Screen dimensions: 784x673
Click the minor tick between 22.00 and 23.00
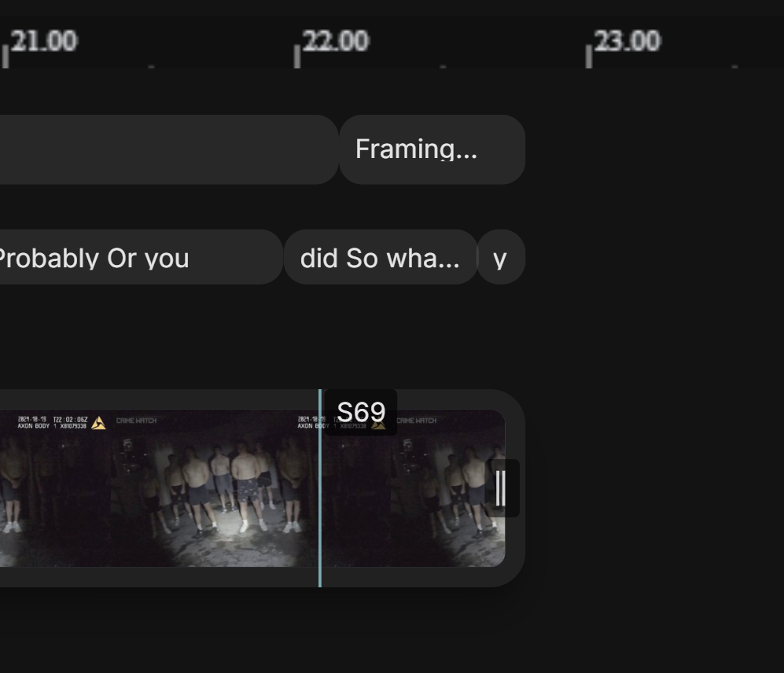[x=443, y=66]
